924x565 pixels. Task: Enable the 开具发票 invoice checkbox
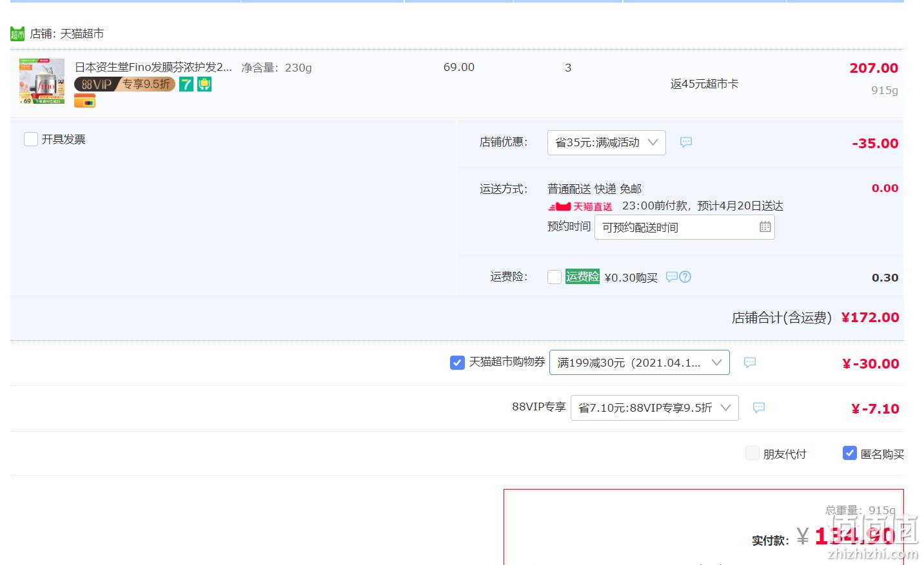(30, 139)
